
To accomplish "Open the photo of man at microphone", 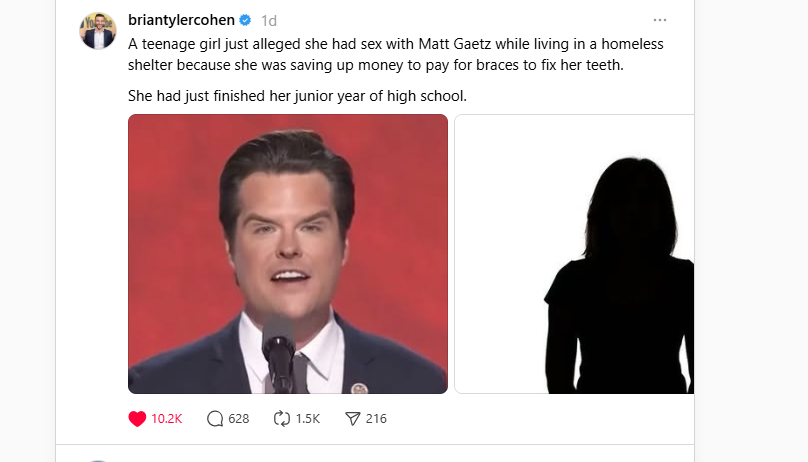I will (288, 254).
